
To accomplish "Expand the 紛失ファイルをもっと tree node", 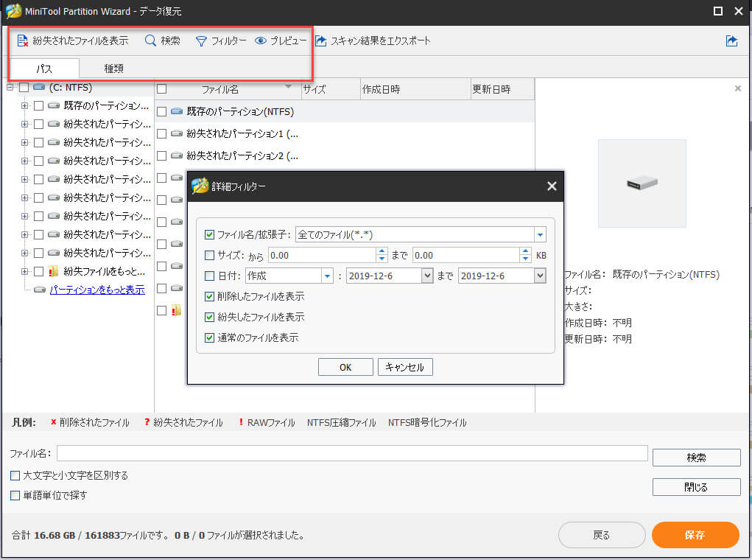I will point(24,272).
